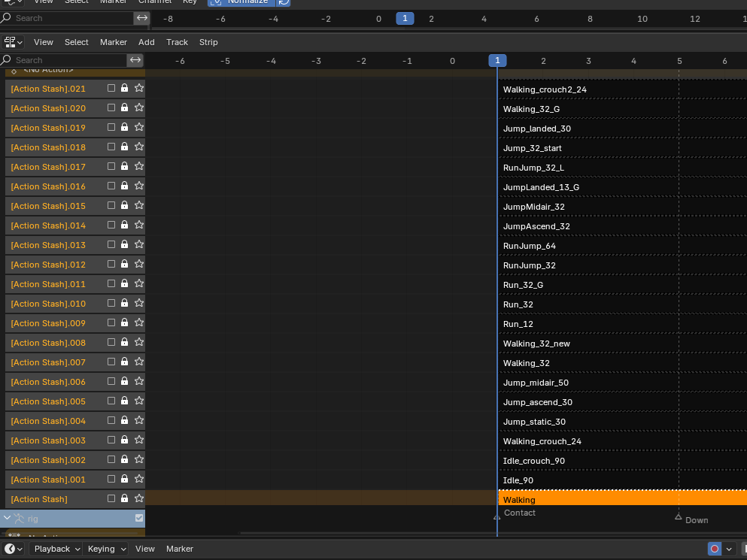Click the solo star on [Action Stash].018
This screenshot has width=747, height=560.
[x=139, y=147]
